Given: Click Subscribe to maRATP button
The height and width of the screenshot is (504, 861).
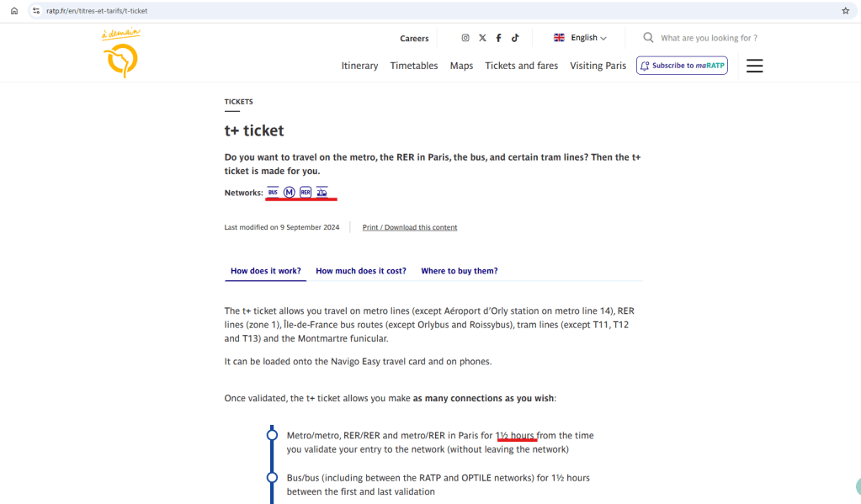Looking at the screenshot, I should coord(682,66).
